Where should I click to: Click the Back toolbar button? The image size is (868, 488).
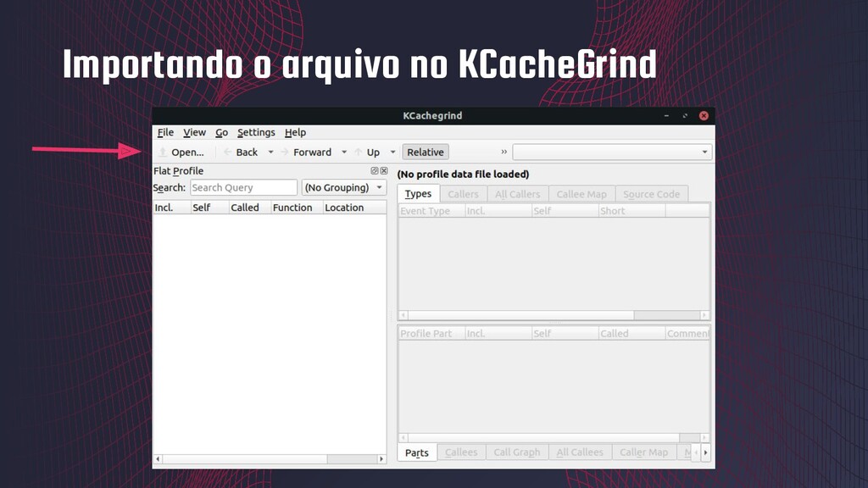pyautogui.click(x=242, y=152)
